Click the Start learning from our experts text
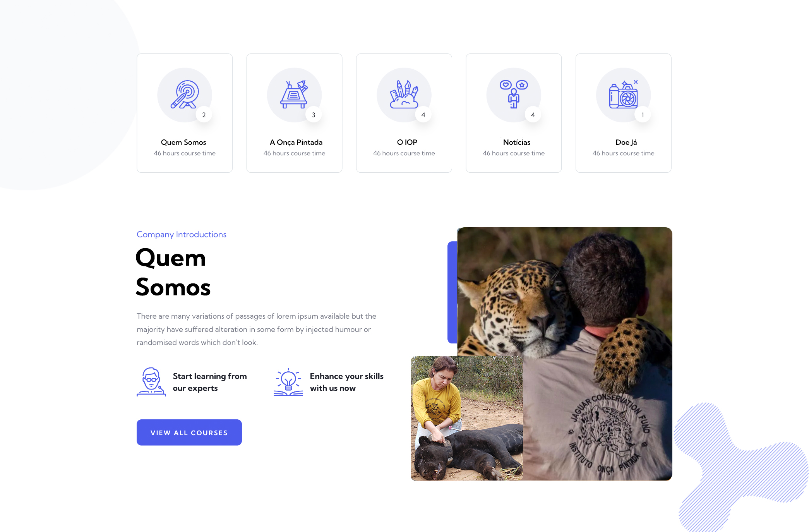 [210, 382]
